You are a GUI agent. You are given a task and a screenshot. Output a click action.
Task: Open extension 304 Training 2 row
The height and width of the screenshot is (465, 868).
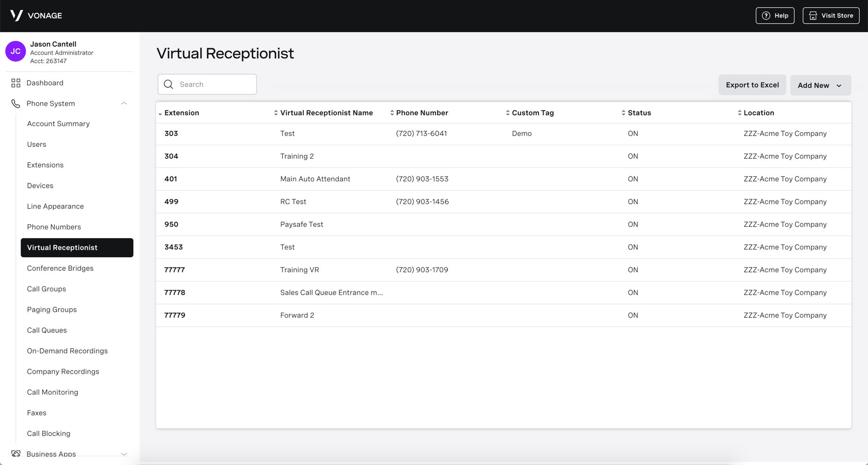504,156
